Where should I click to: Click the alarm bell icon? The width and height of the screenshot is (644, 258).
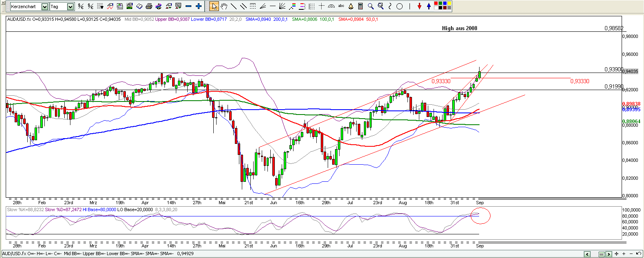point(351,7)
